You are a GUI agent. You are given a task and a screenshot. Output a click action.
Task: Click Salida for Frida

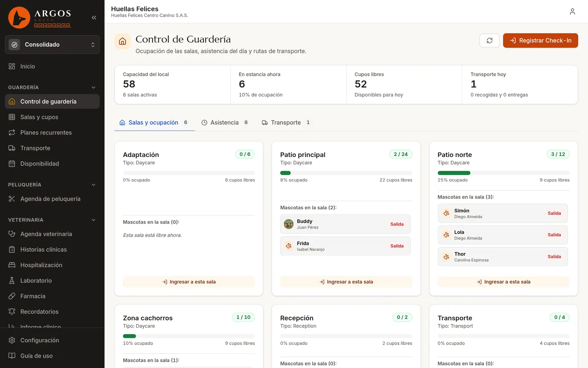tap(397, 246)
